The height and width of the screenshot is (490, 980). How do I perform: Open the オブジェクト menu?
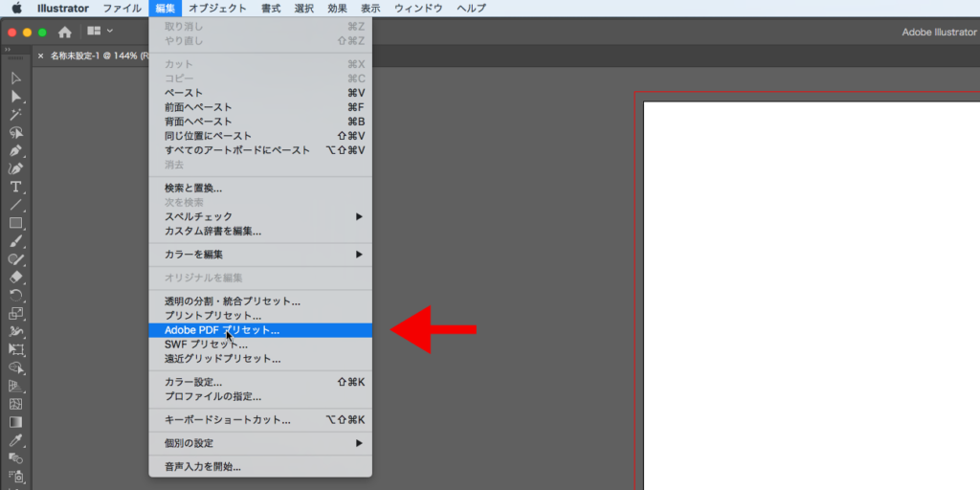pyautogui.click(x=217, y=8)
